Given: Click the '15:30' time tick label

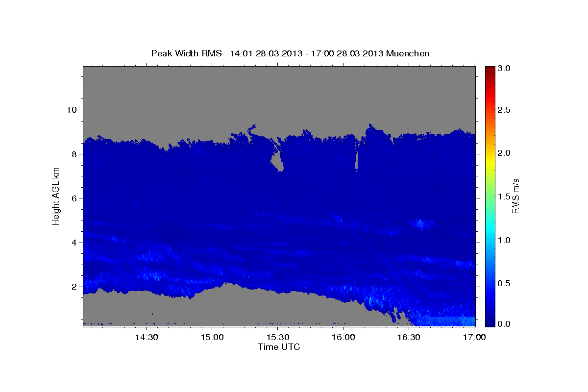Looking at the screenshot, I should tap(278, 338).
